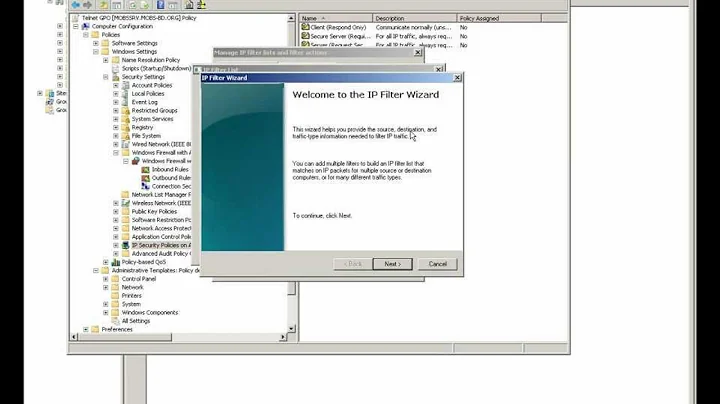This screenshot has height=404, width=720.
Task: Click the Wired Network policies icon
Action: (x=125, y=144)
